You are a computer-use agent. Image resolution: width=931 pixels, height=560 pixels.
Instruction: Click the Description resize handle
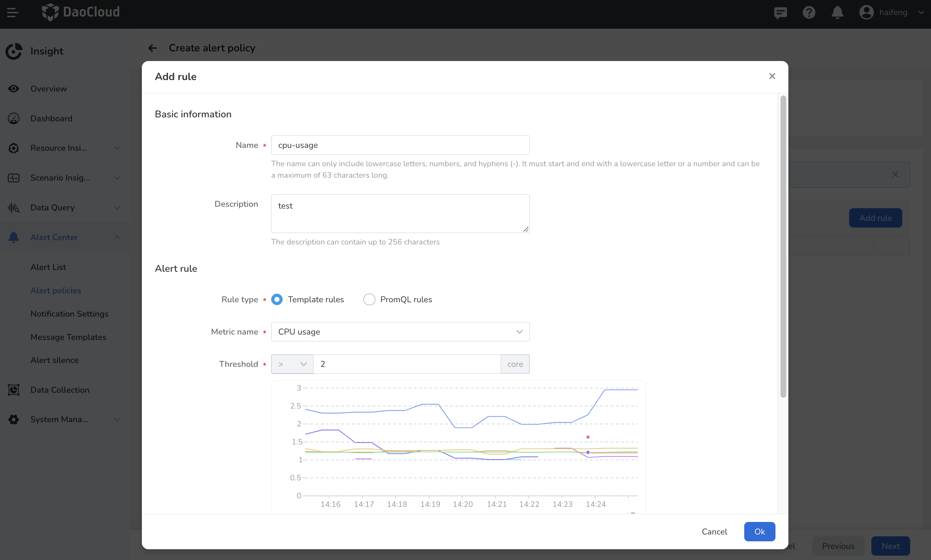525,229
